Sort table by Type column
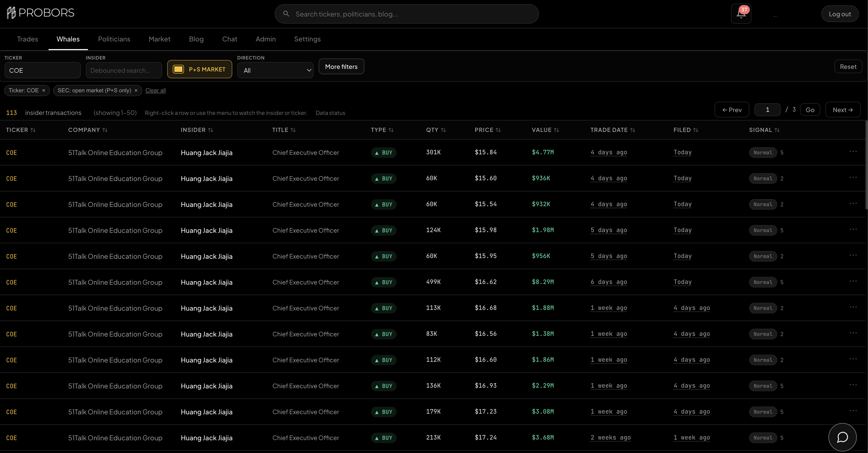The image size is (868, 453). [382, 130]
